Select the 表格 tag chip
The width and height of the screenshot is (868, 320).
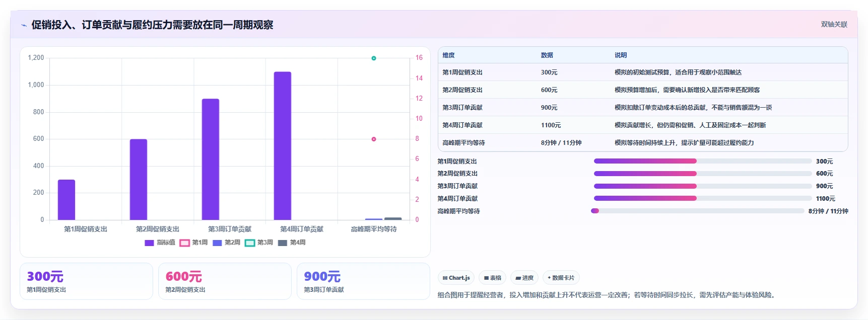pyautogui.click(x=493, y=278)
